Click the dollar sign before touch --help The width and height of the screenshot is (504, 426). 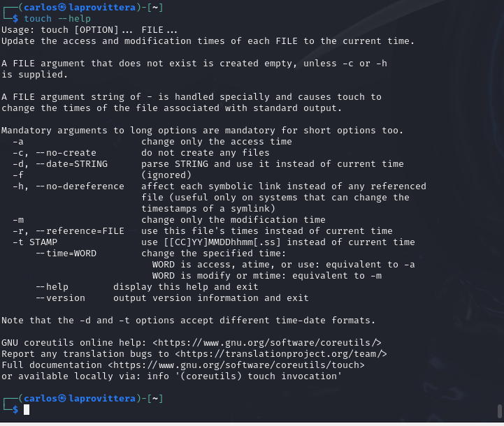pyautogui.click(x=15, y=19)
